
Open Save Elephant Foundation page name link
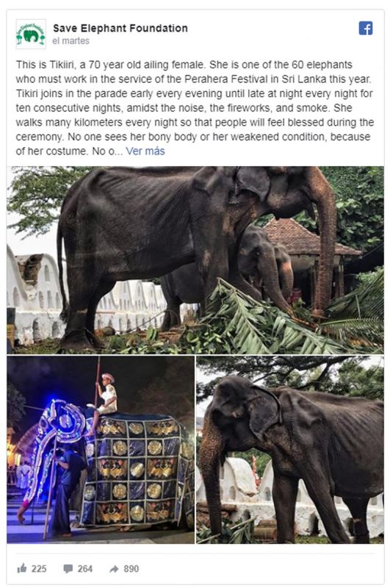tap(120, 28)
